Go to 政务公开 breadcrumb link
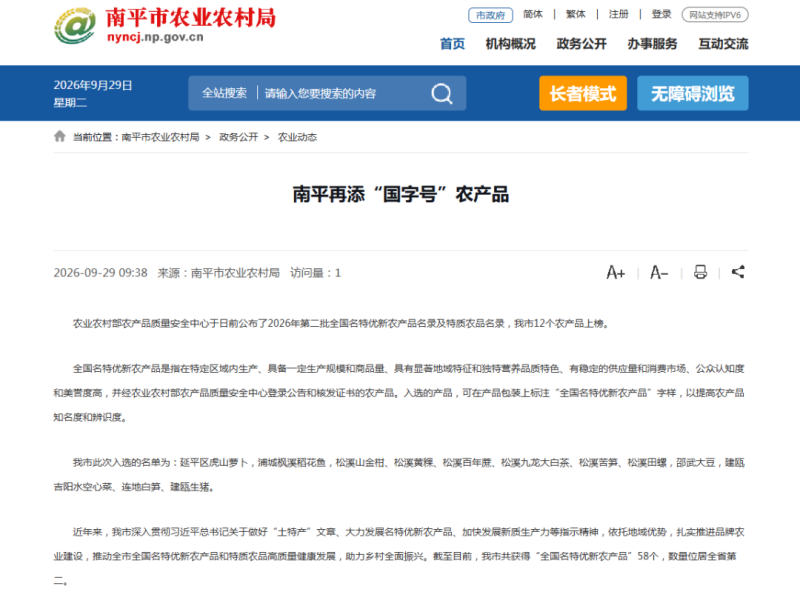Image resolution: width=800 pixels, height=609 pixels. [x=238, y=137]
